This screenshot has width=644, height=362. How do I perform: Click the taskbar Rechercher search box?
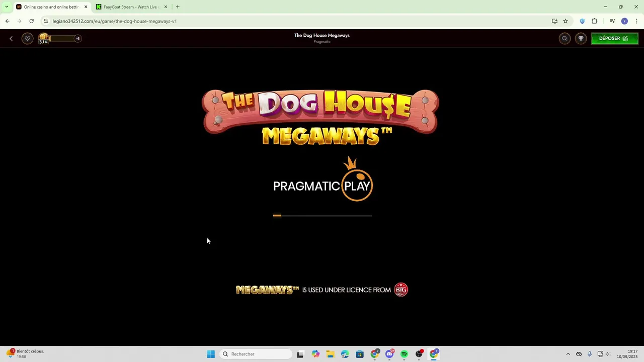(256, 354)
